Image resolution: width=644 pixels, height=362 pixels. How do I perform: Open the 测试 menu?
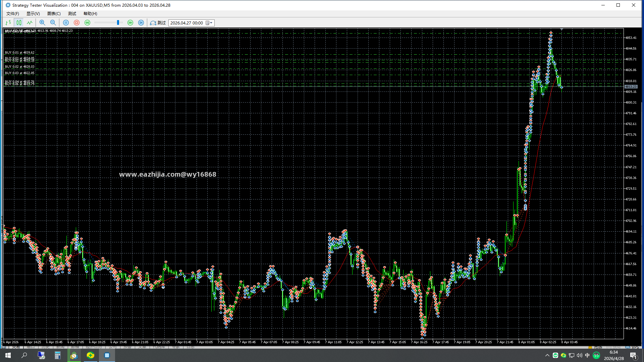click(72, 14)
